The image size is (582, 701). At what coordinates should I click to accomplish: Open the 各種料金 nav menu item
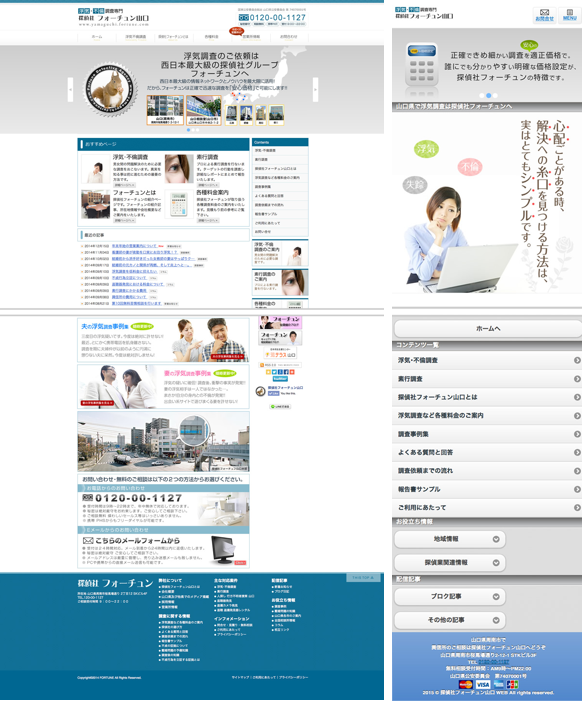tap(211, 37)
